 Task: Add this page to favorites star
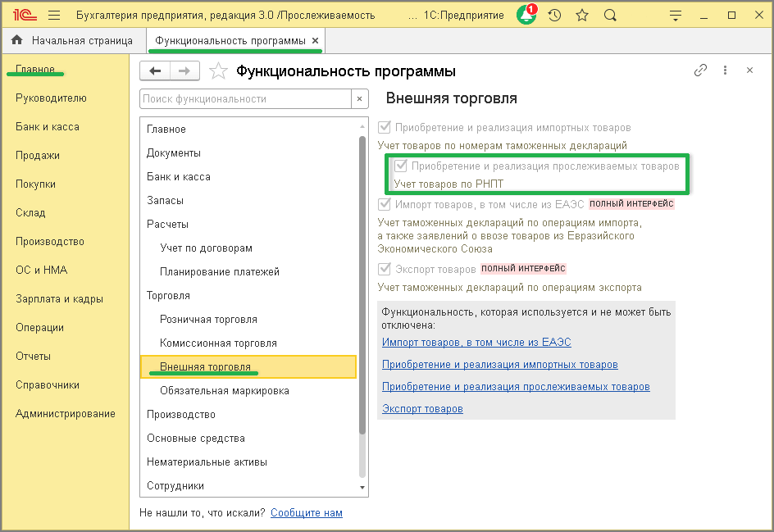pos(218,71)
